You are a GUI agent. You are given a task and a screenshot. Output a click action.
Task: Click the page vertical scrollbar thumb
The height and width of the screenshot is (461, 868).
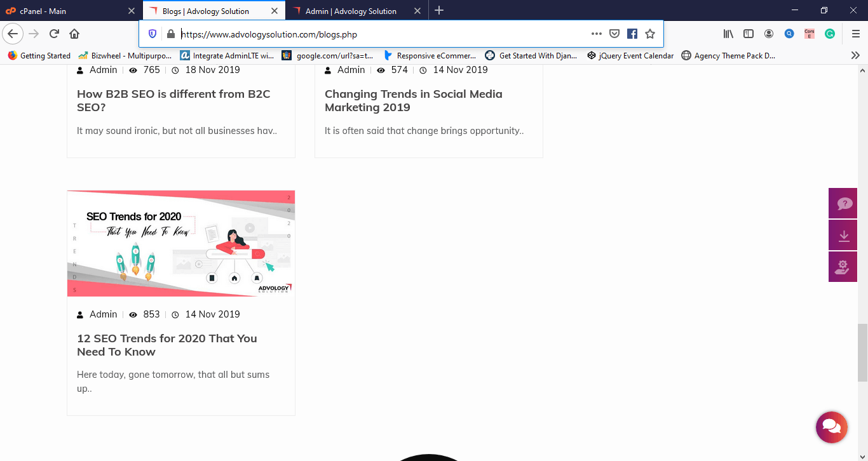(x=862, y=352)
